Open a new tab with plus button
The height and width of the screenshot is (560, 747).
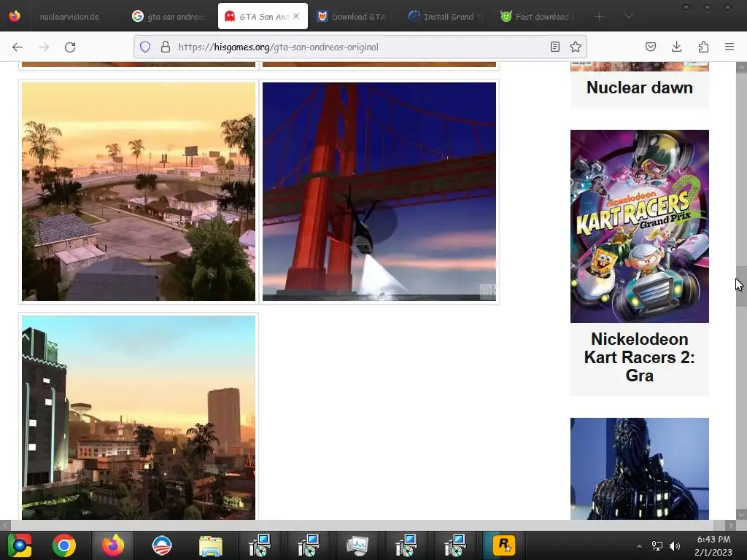click(600, 17)
